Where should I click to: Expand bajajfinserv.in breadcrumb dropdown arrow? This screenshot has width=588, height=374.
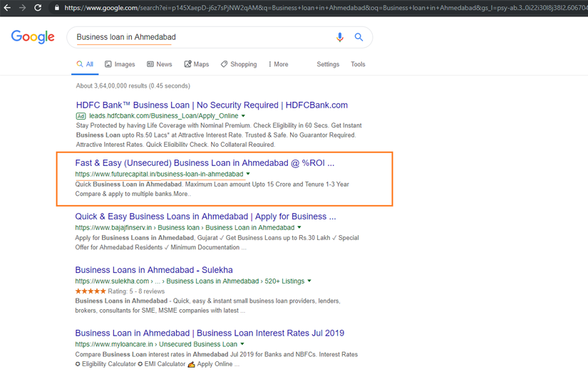point(299,227)
